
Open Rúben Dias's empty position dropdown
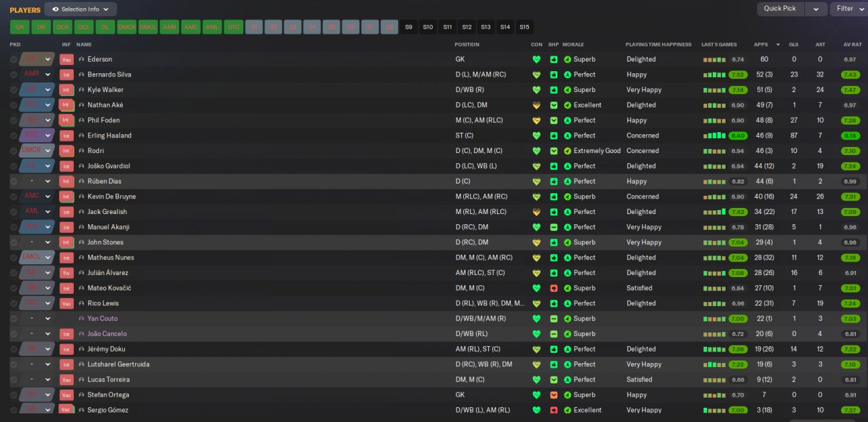pyautogui.click(x=37, y=182)
